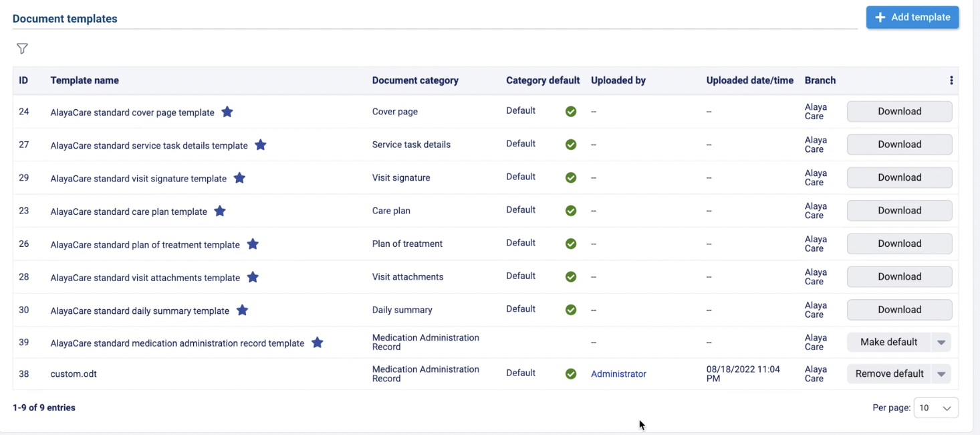Open the Per page dropdown
This screenshot has height=435, width=980.
935,408
